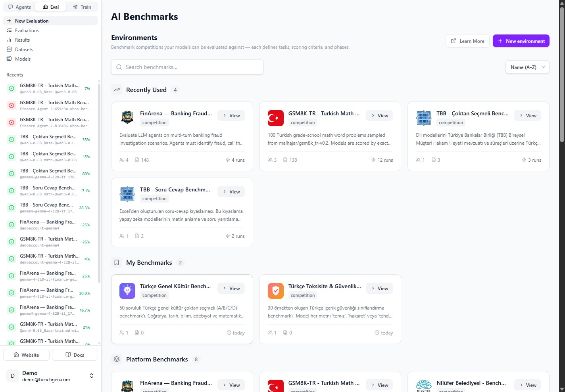
Task: View the FinArena benchmark in Recently Used
Action: 231,116
